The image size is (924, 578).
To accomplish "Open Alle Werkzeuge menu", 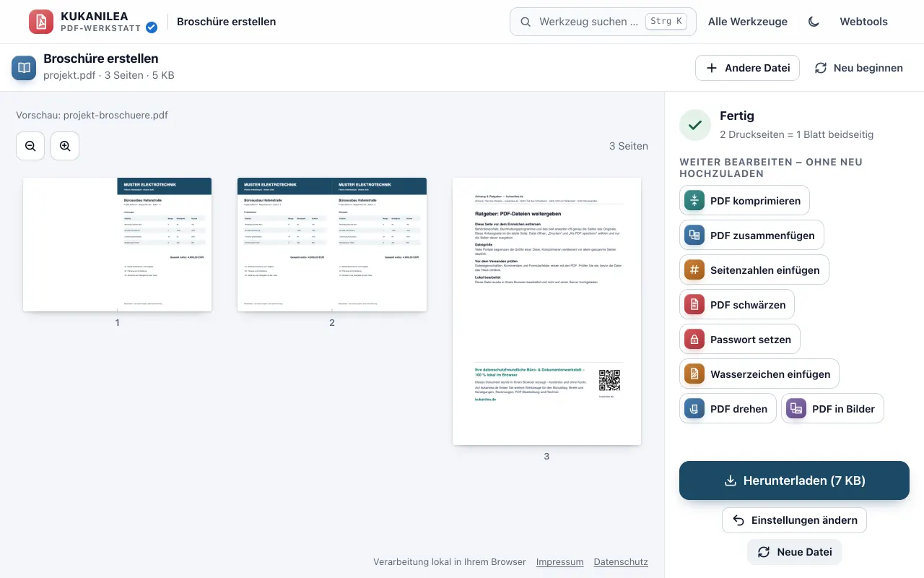I will click(748, 22).
